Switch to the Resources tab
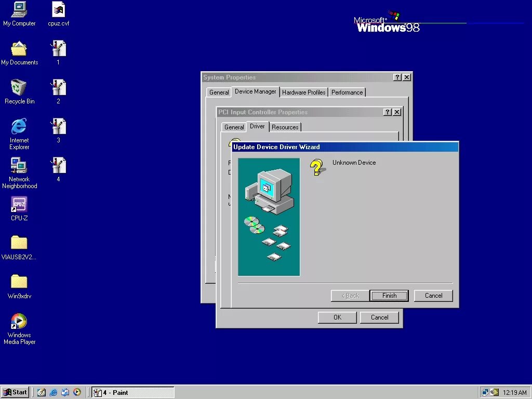This screenshot has height=399, width=532. (x=285, y=127)
